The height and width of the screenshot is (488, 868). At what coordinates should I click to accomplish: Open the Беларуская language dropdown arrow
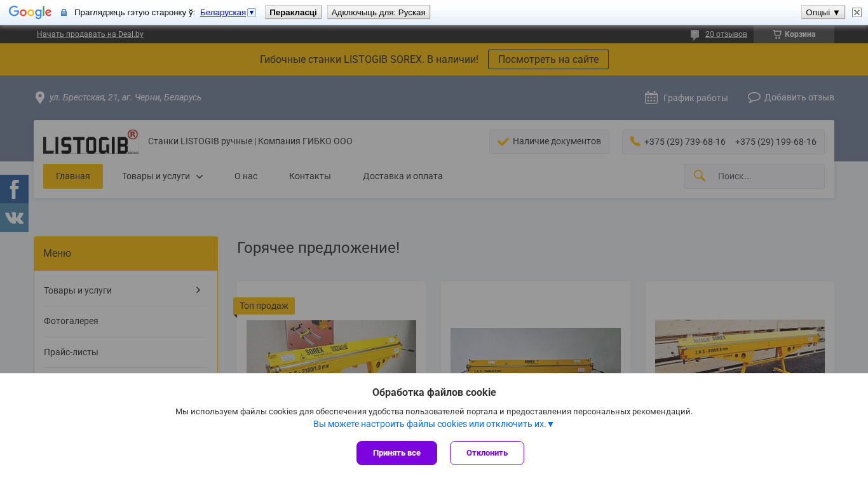[252, 12]
